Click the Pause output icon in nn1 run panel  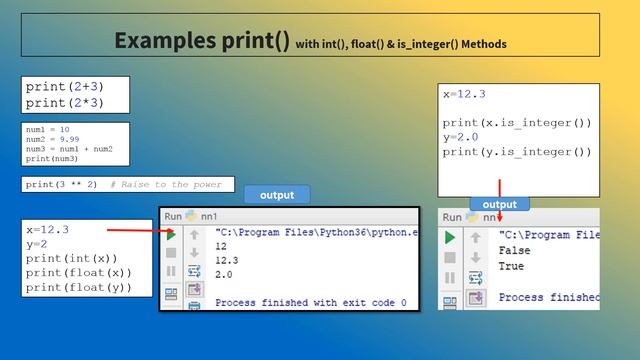171,271
